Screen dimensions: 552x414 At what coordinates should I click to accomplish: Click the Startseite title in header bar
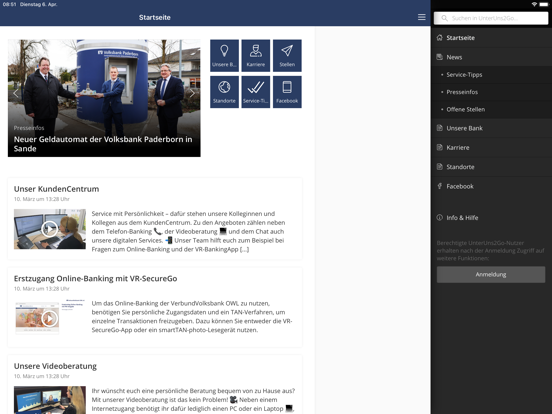click(155, 17)
